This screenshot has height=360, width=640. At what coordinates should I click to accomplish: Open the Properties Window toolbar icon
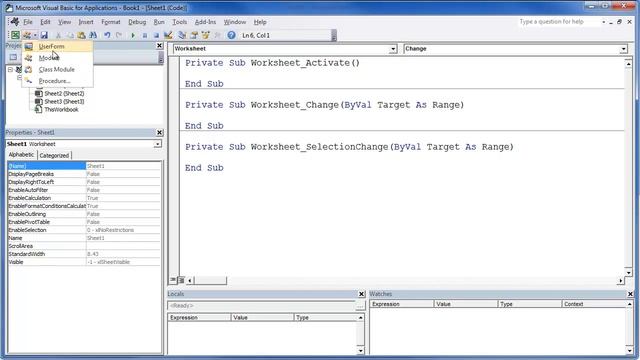(194, 36)
